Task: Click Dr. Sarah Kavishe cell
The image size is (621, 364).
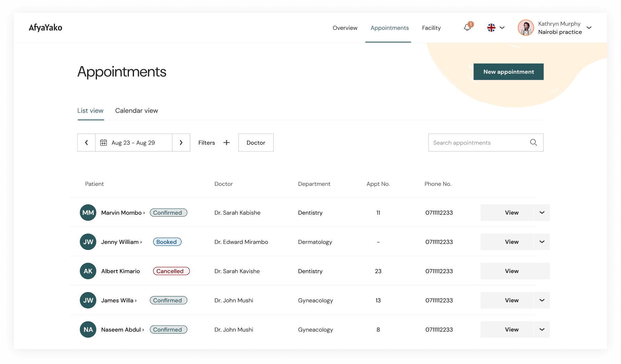Action: (237, 271)
